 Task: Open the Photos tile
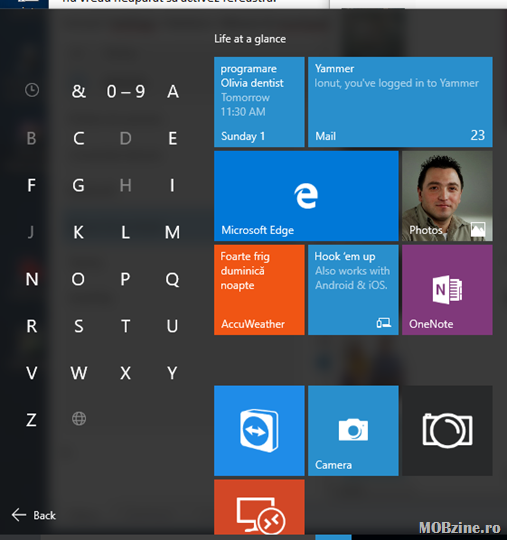(x=447, y=196)
